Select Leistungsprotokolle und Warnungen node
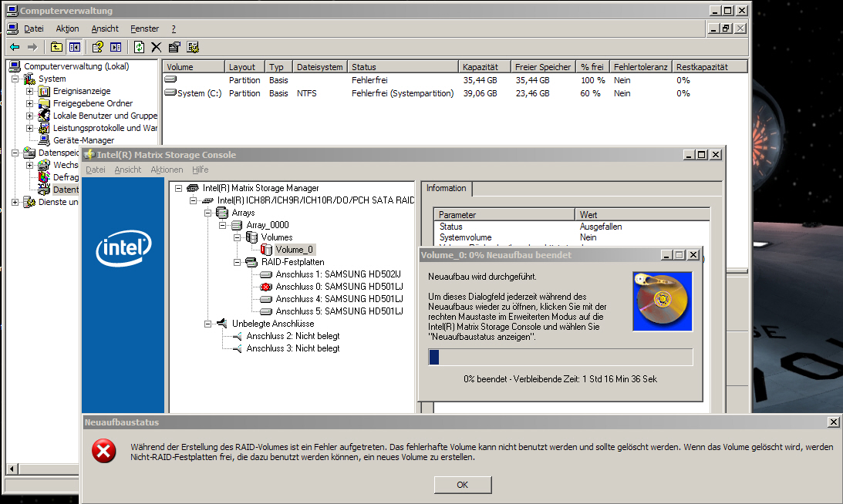 (x=105, y=128)
